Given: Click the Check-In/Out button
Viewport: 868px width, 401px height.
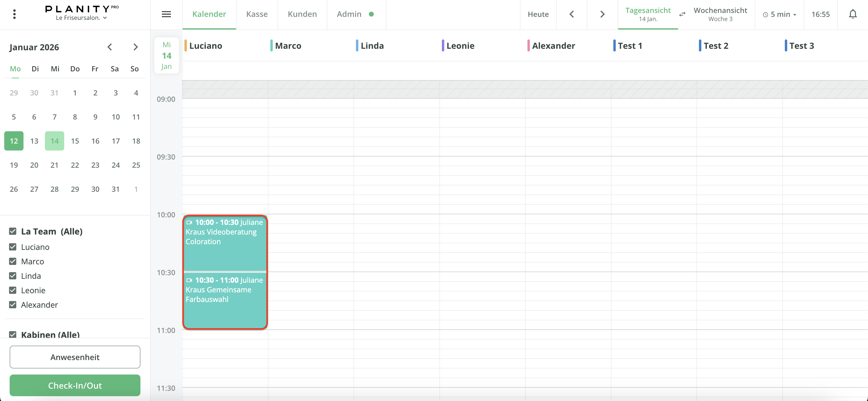Looking at the screenshot, I should tap(75, 385).
